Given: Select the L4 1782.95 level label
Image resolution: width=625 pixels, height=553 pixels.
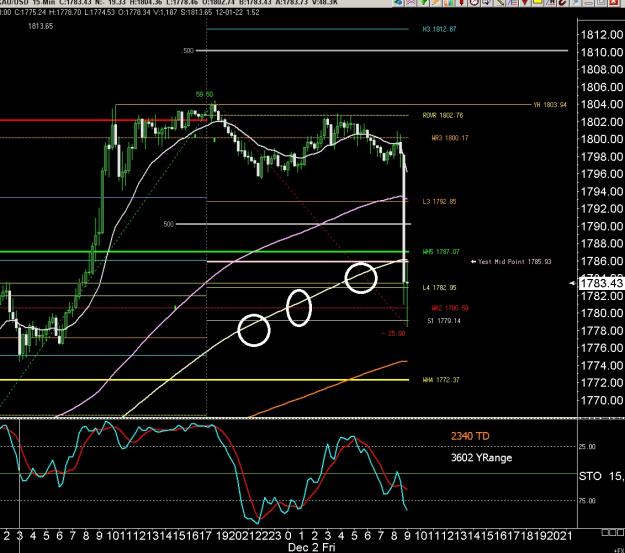Looking at the screenshot, I should tap(439, 288).
